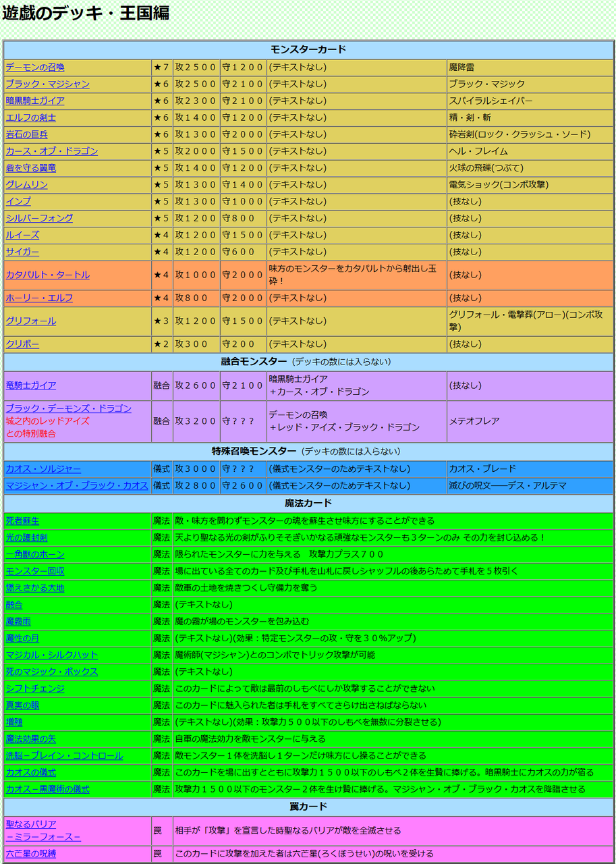Click the ★７ level cell

coord(162,67)
